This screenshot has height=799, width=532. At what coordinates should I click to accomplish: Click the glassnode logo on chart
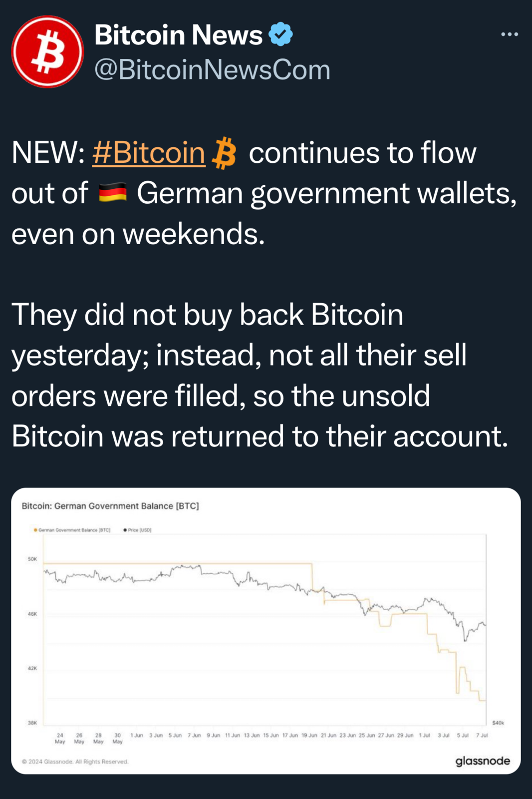[x=483, y=761]
